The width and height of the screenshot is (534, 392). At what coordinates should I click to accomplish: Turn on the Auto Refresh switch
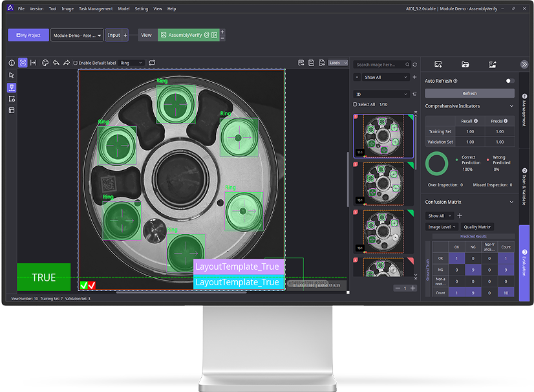[x=509, y=81]
